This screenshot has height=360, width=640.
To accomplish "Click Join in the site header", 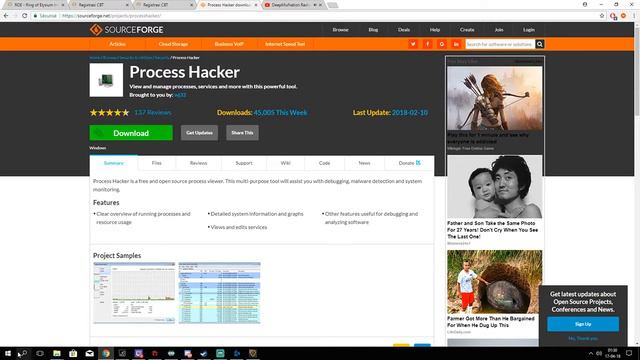I will click(x=499, y=30).
